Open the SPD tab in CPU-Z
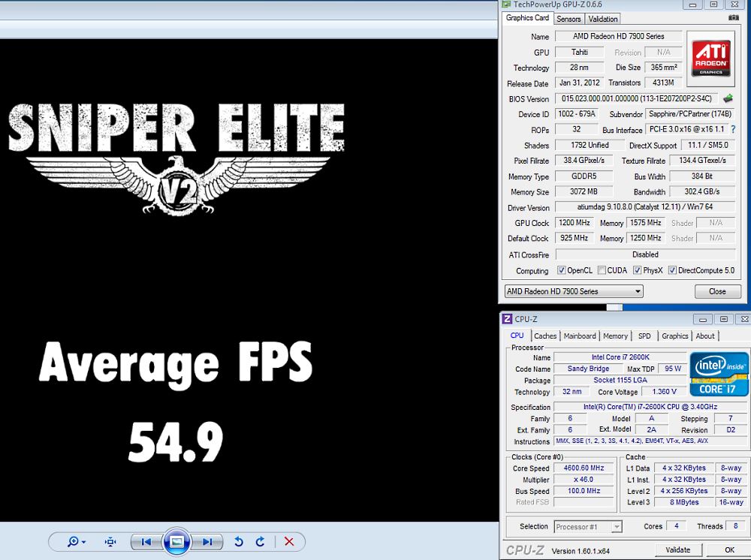The width and height of the screenshot is (751, 560). click(644, 336)
